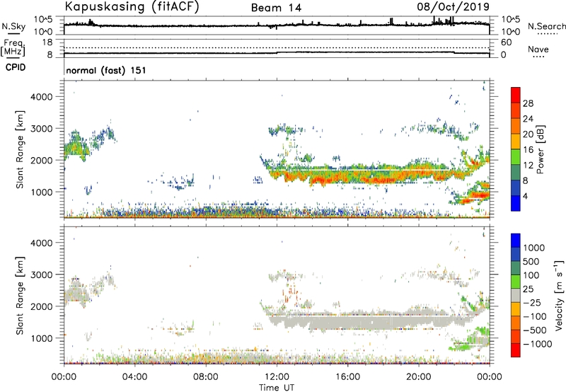The height and width of the screenshot is (392, 566).
Task: Click the "CPID" row label
Action: [x=16, y=67]
